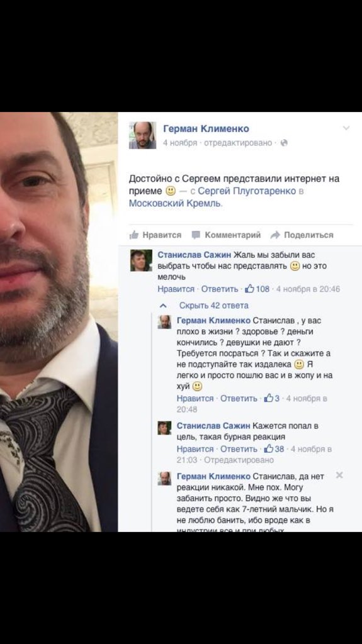Screen dimensions: 362x644
Task: Collapse replies with Скрыть 42 ответа
Action: (x=213, y=306)
